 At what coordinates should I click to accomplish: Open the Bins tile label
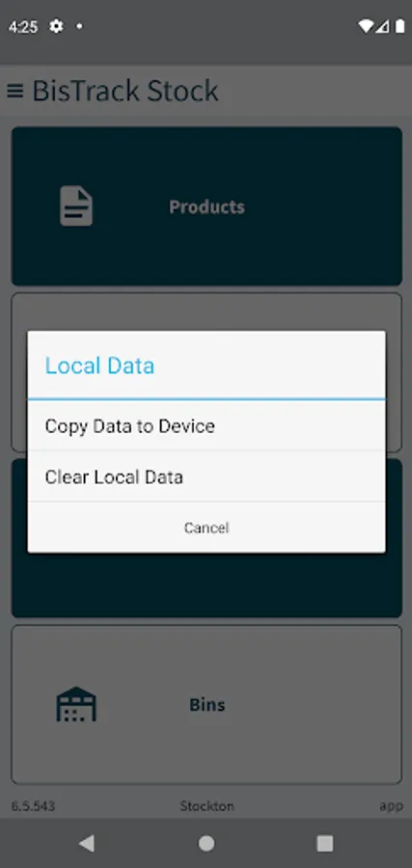click(207, 705)
